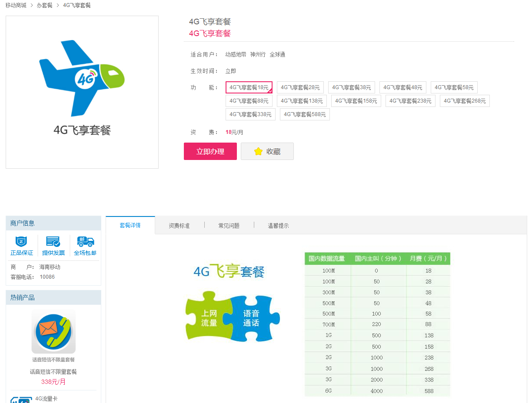Switch to the 资费标准 tab

click(x=179, y=226)
